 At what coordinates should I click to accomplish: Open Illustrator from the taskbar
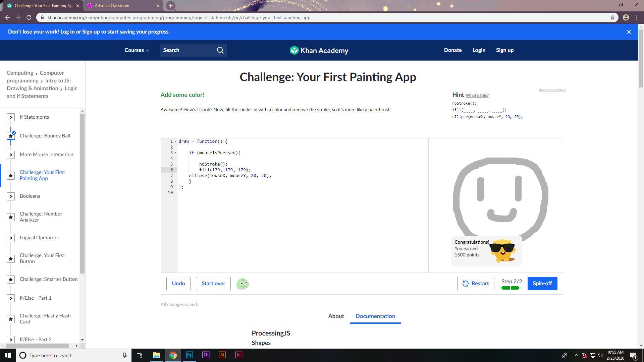coord(222,355)
